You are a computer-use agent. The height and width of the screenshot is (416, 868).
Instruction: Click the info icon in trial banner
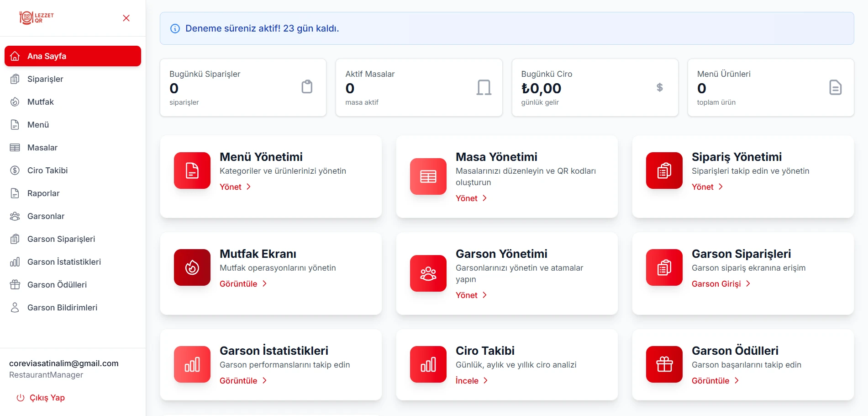pos(175,29)
